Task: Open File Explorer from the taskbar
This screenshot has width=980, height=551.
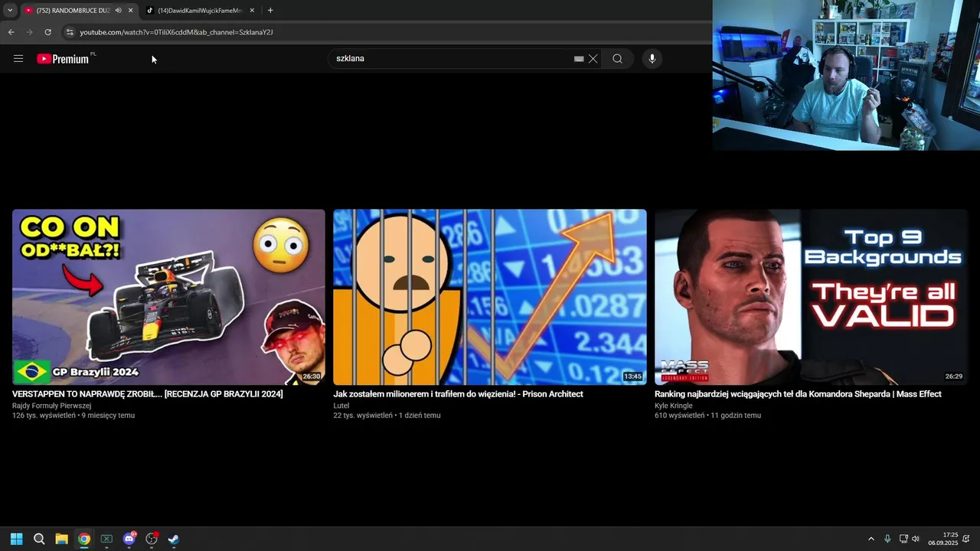Action: click(x=61, y=539)
